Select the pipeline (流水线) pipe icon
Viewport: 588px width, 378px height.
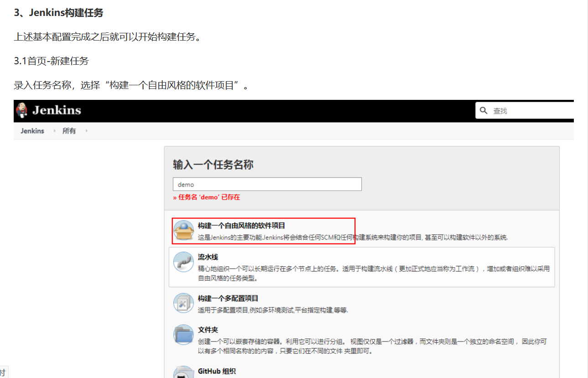(x=183, y=262)
